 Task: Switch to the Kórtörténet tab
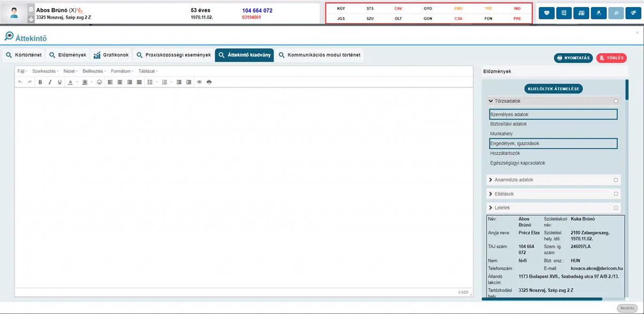pyautogui.click(x=23, y=55)
